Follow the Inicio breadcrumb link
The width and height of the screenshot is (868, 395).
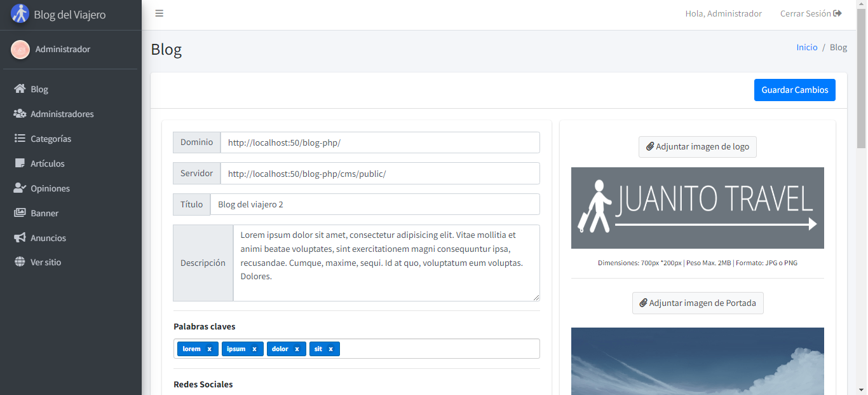pos(807,47)
